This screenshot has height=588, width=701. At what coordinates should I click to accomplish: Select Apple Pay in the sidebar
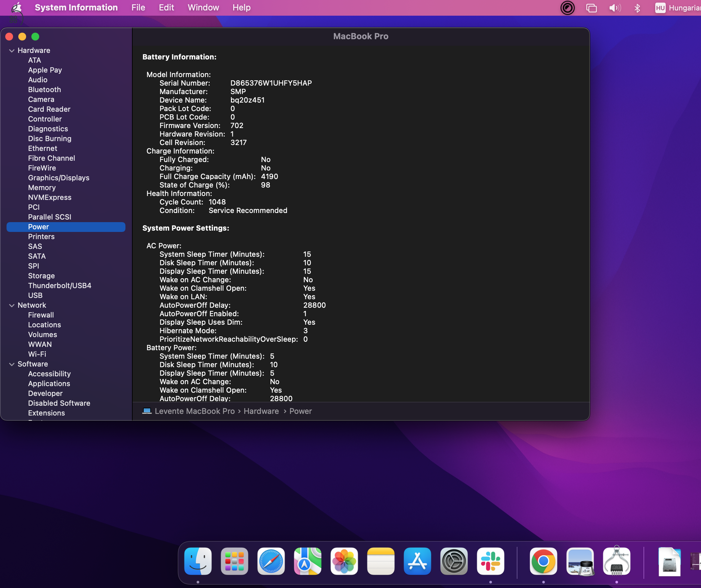click(x=45, y=70)
